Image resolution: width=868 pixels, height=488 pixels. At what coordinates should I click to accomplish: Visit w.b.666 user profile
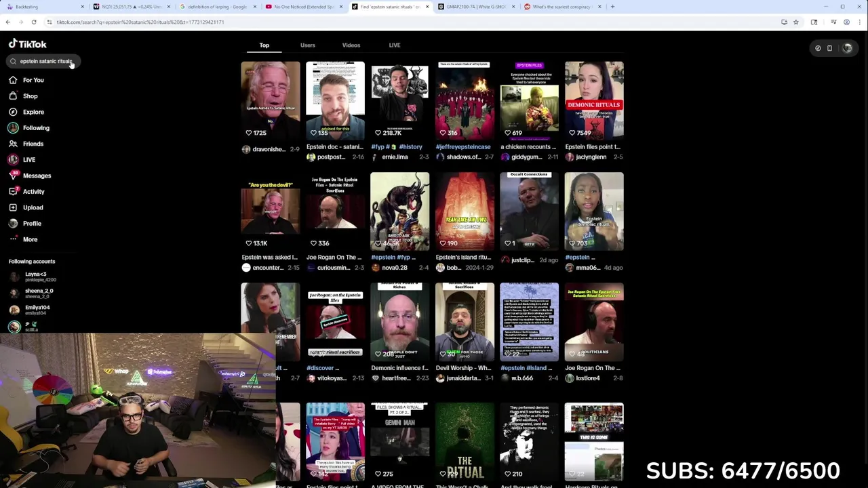[522, 378]
